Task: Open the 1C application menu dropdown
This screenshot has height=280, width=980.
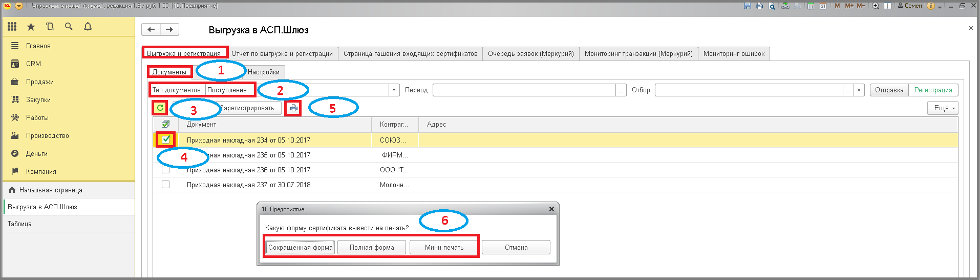Action: pyautogui.click(x=19, y=6)
